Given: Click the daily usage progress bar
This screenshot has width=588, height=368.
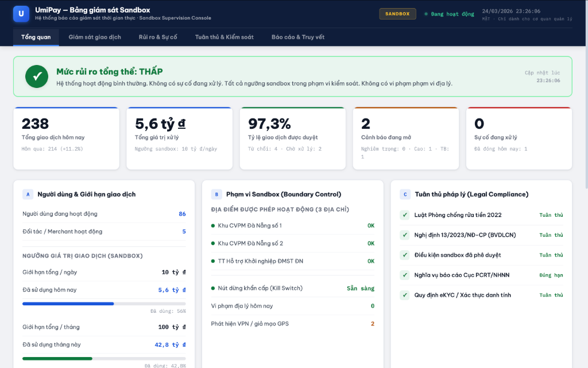Looking at the screenshot, I should 104,304.
